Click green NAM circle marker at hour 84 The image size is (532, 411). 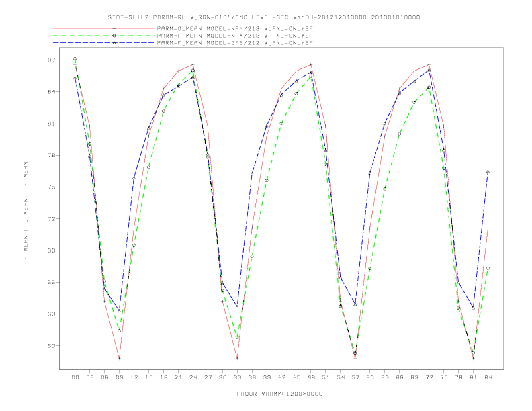click(488, 268)
